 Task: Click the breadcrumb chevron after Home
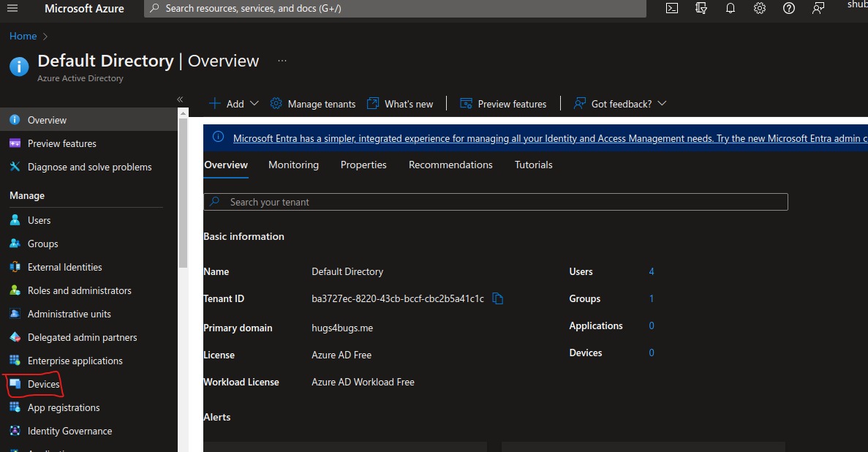coord(45,37)
